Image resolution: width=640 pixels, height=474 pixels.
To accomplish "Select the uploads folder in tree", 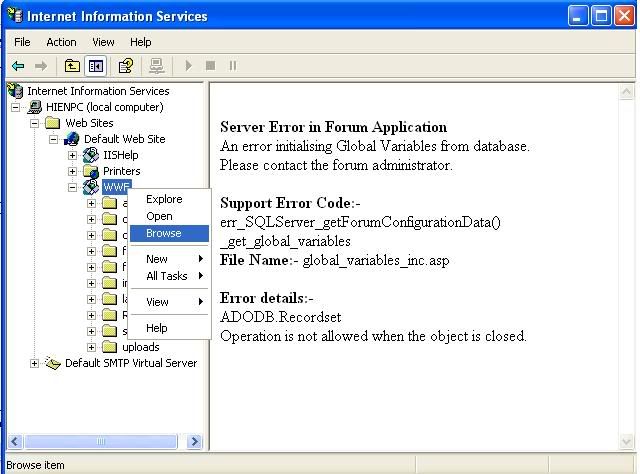I will coord(140,347).
